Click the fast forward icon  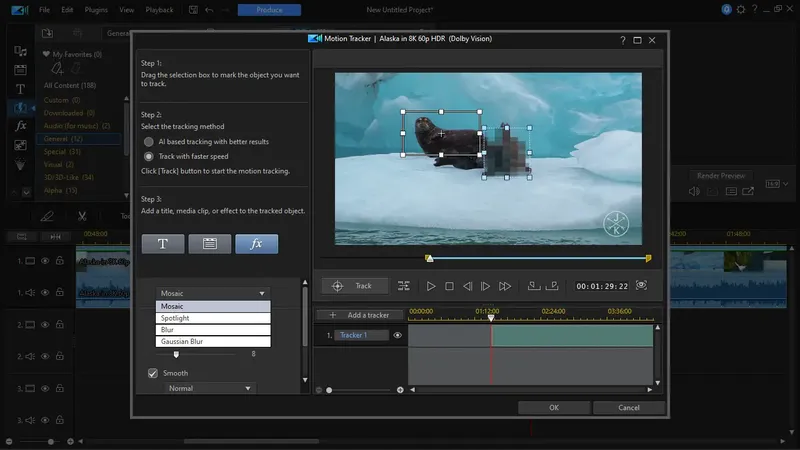tap(505, 286)
